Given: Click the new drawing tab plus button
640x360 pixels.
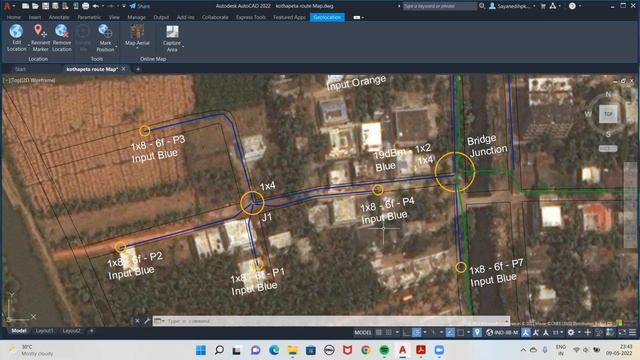Looking at the screenshot, I should (138, 69).
